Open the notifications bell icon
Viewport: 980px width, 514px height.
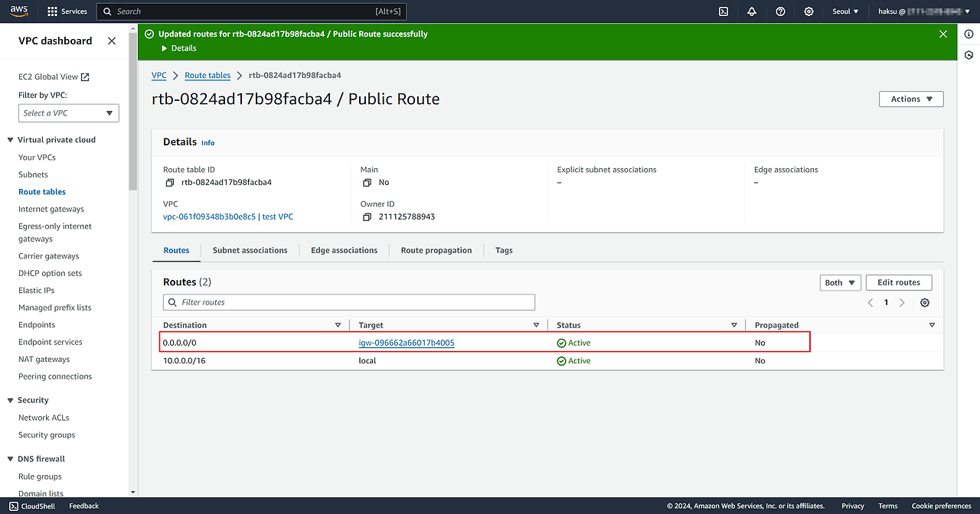(x=752, y=11)
